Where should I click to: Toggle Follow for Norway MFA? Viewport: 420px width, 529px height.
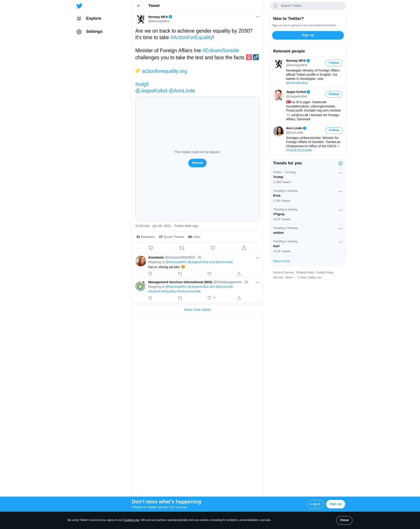334,63
